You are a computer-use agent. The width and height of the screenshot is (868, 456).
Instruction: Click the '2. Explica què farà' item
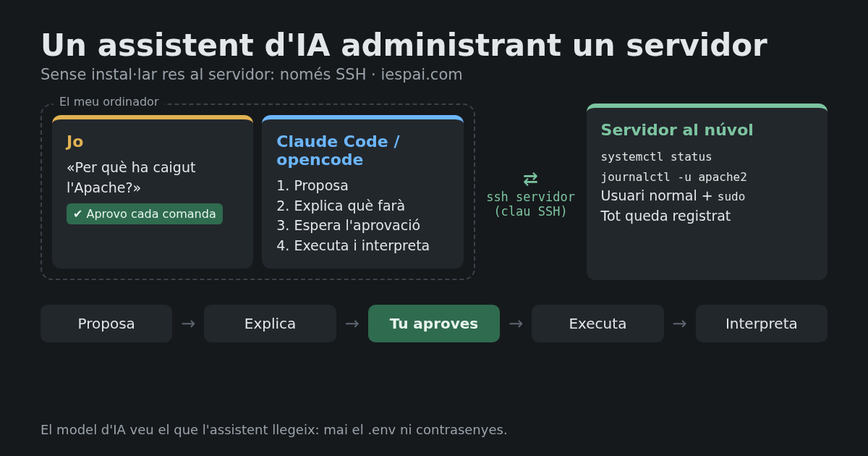tap(341, 206)
